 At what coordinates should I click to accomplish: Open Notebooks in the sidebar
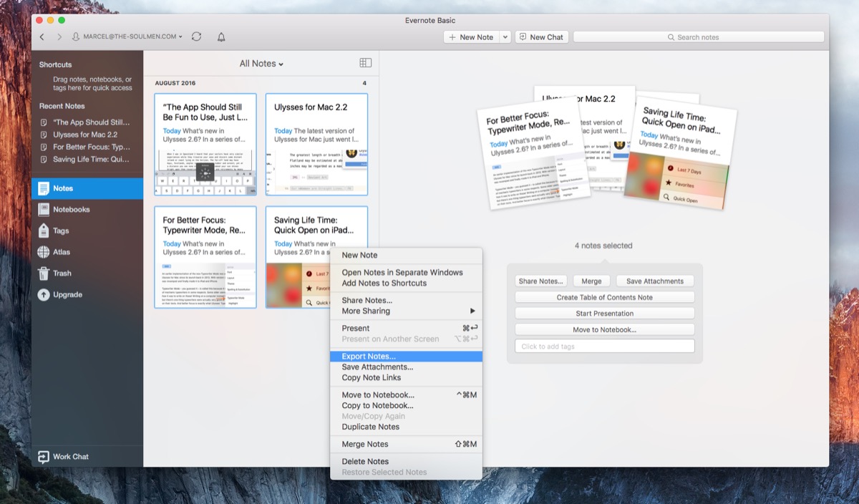point(71,210)
